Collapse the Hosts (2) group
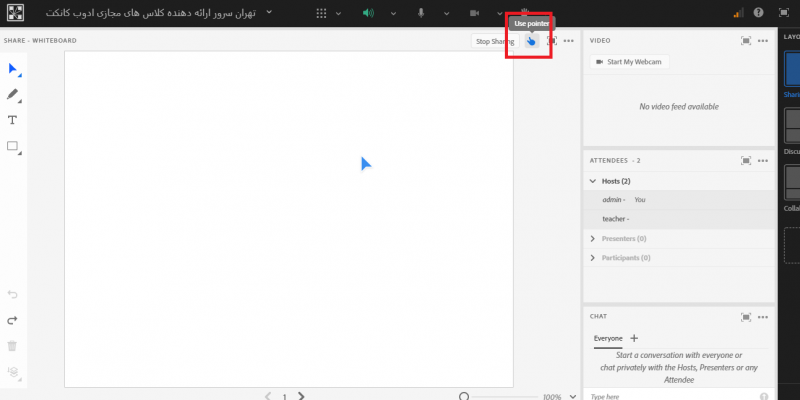This screenshot has width=800, height=400. (x=593, y=181)
